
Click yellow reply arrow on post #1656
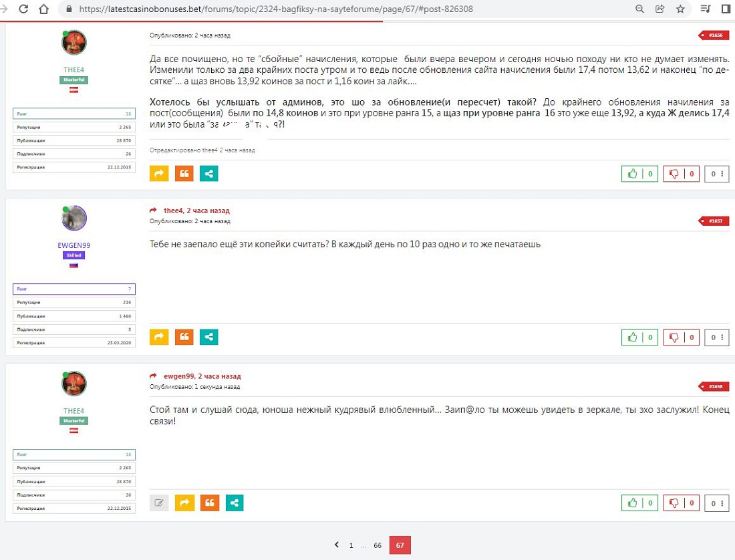click(159, 174)
